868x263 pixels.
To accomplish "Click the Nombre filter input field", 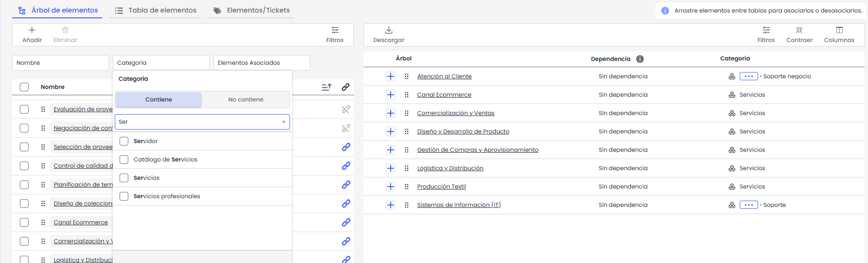I will pyautogui.click(x=61, y=63).
